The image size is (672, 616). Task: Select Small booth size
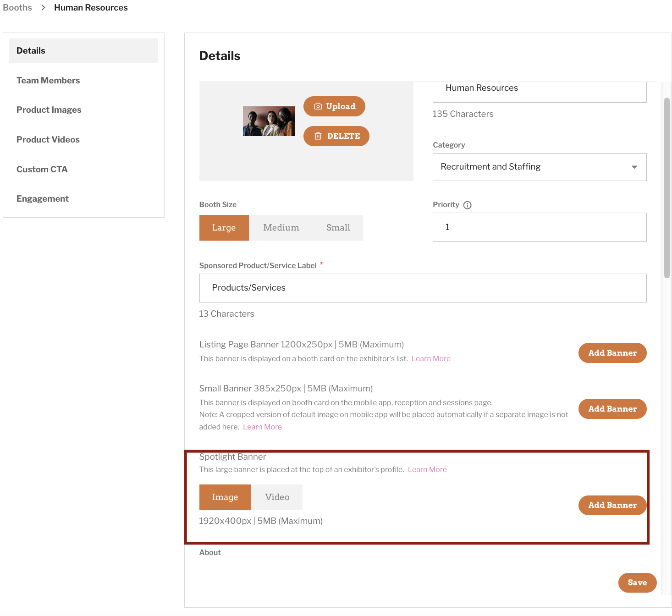click(x=338, y=228)
